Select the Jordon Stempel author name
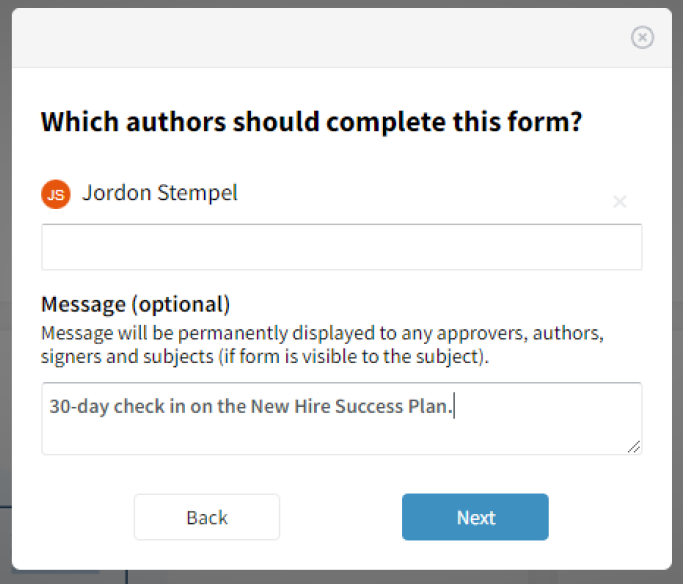This screenshot has height=584, width=683. click(x=160, y=193)
